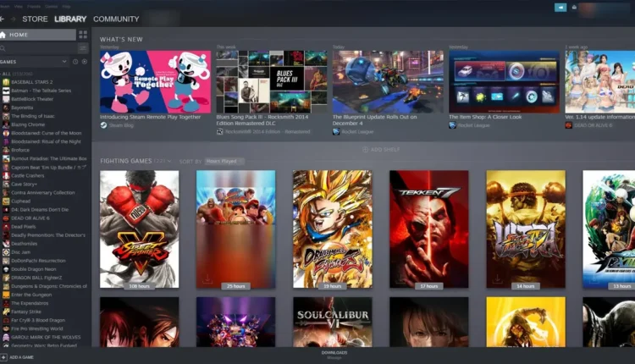Open the Friends menu
This screenshot has width=635, height=364.
click(x=34, y=7)
